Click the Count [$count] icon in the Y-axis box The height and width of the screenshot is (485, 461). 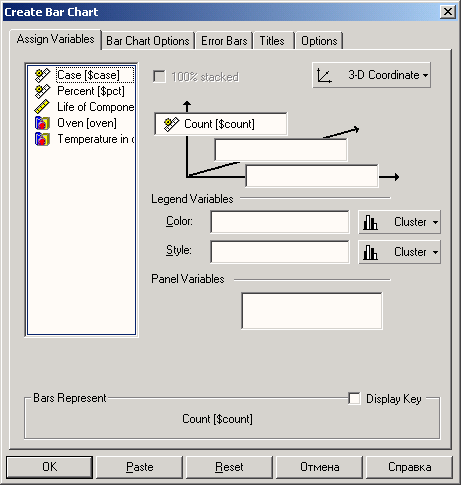coord(171,124)
